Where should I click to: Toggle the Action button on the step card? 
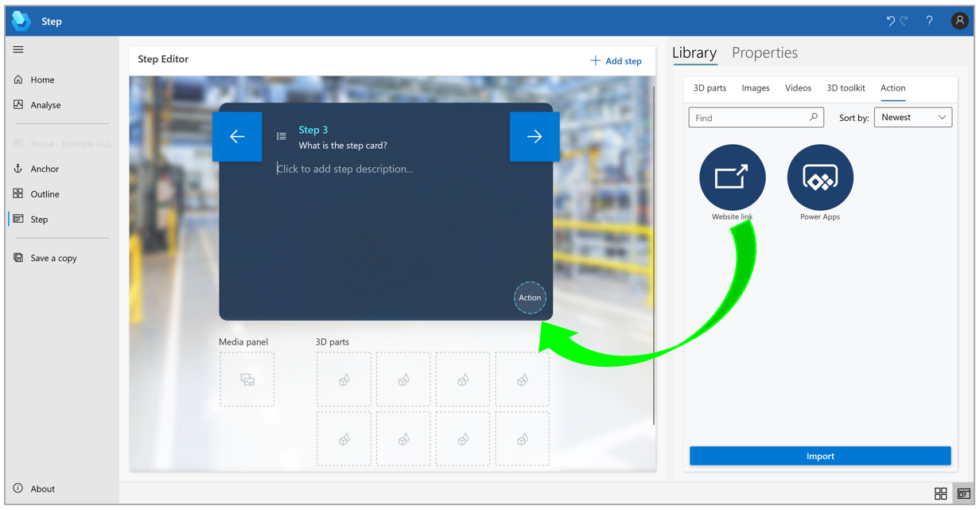pyautogui.click(x=530, y=298)
